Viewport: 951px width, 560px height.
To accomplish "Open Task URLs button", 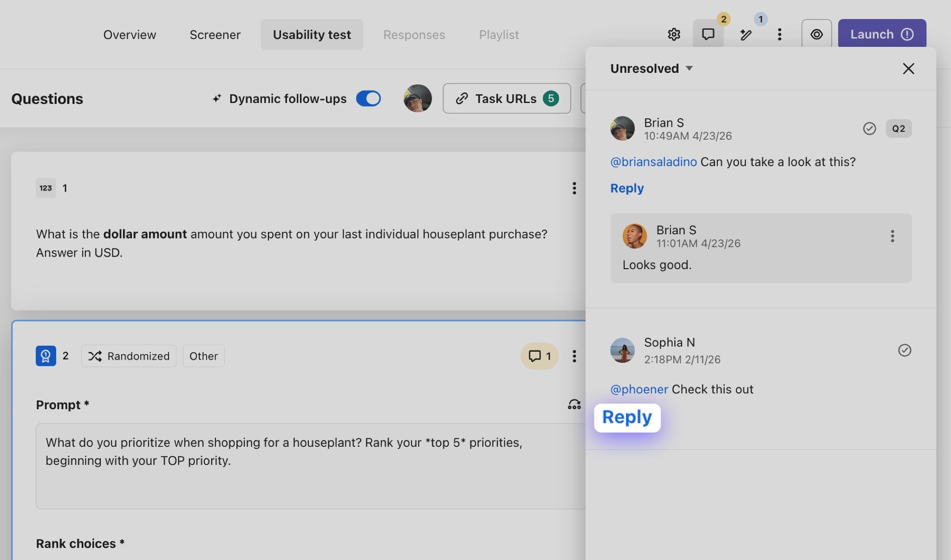I will (x=506, y=98).
